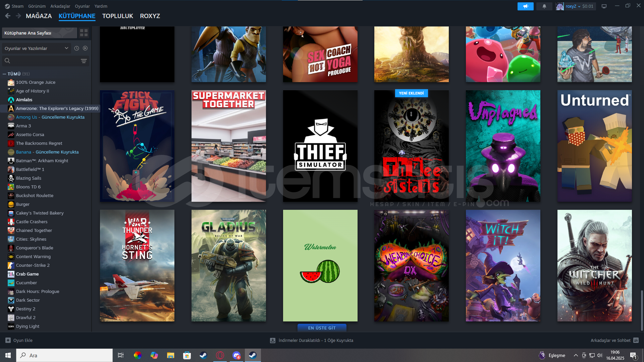Show hidden system tray icons
The height and width of the screenshot is (362, 644).
click(x=576, y=355)
